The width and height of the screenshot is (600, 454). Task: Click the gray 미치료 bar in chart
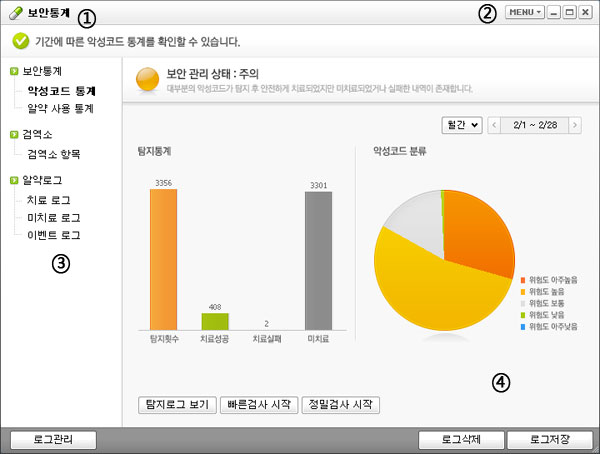click(318, 260)
